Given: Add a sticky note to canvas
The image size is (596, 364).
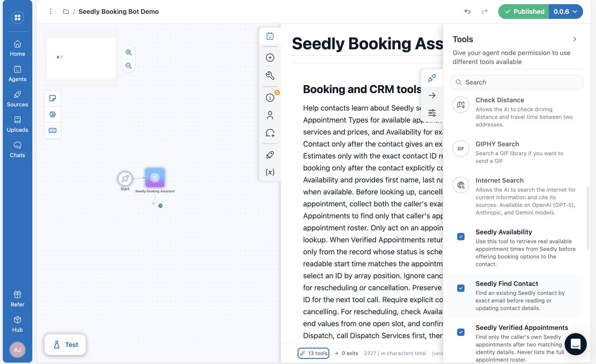Looking at the screenshot, I should pos(53,98).
